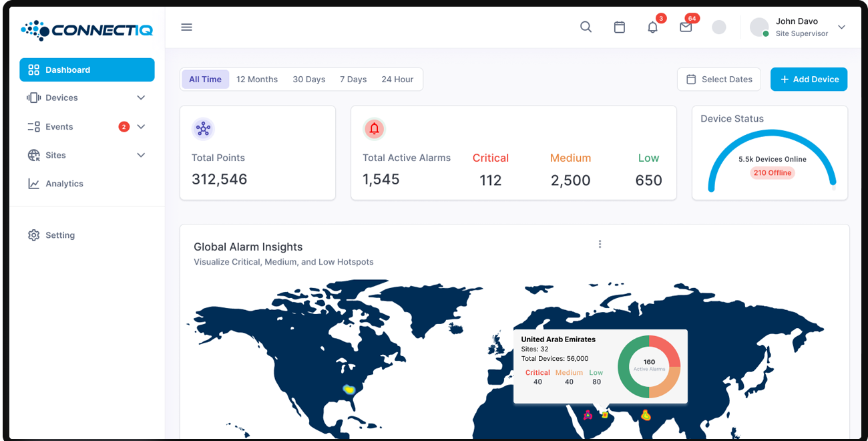Open the calendar icon in header
Image resolution: width=868 pixels, height=441 pixels.
tap(620, 27)
